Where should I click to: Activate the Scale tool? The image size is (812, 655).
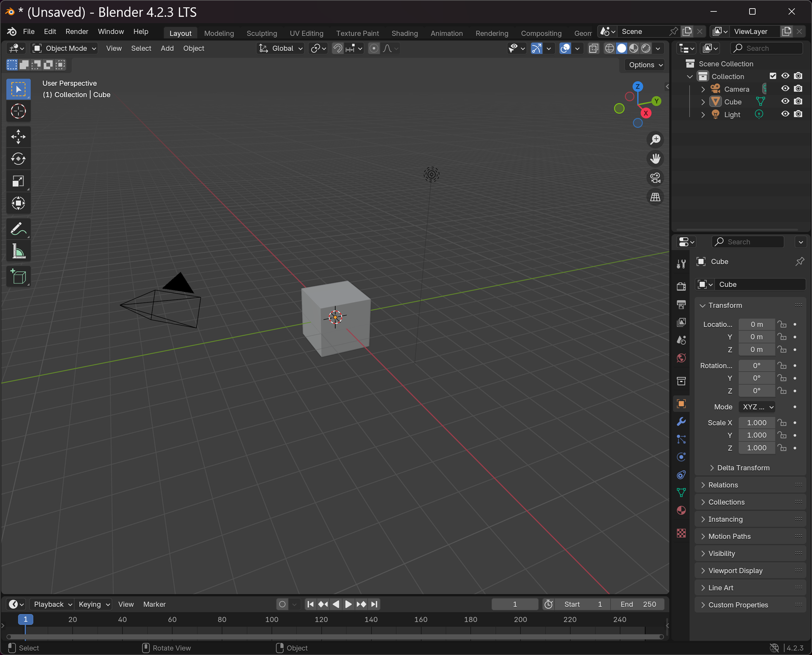point(18,181)
